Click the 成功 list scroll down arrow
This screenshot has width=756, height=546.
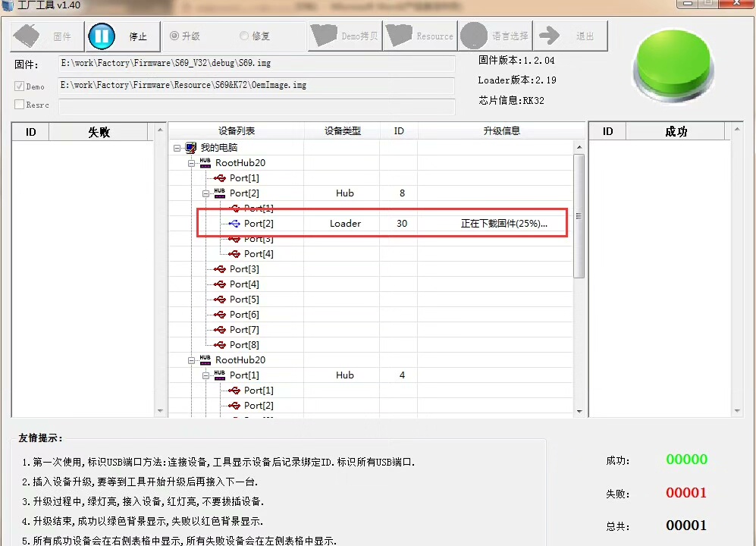[x=737, y=411]
